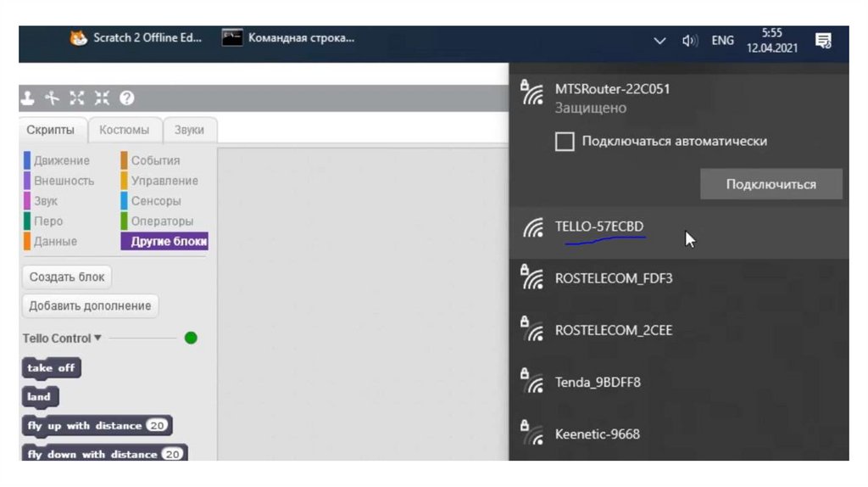Screen dimensions: 868x487
Task: Open the Данные block category
Action: click(x=50, y=242)
